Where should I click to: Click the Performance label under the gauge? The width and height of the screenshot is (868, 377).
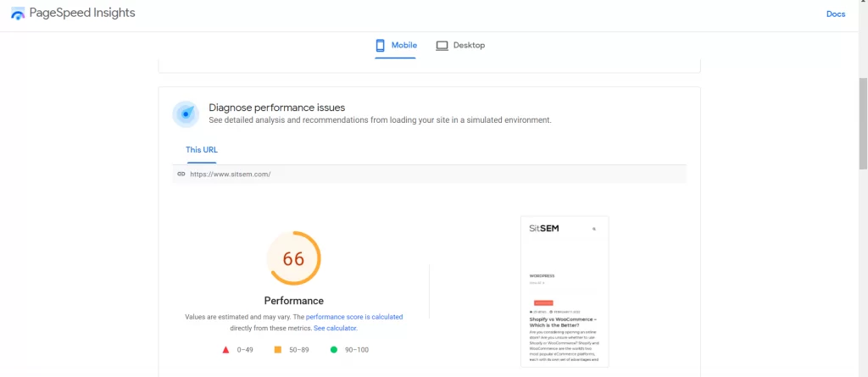(293, 301)
